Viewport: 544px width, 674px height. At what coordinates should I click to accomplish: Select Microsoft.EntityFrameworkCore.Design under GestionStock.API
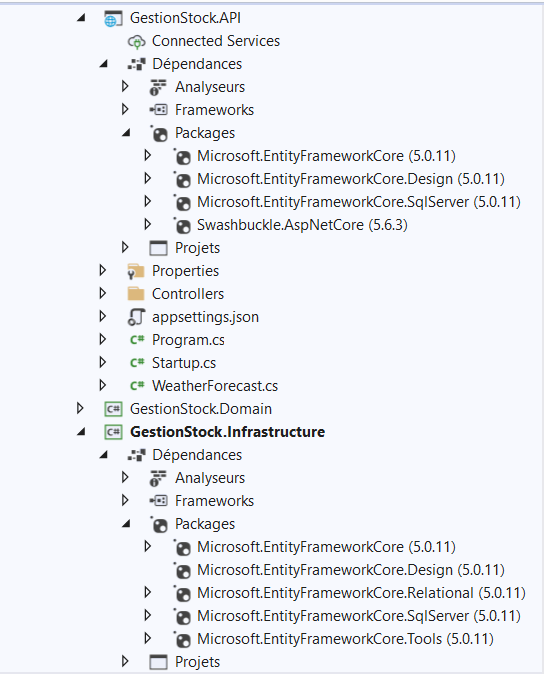click(x=351, y=179)
